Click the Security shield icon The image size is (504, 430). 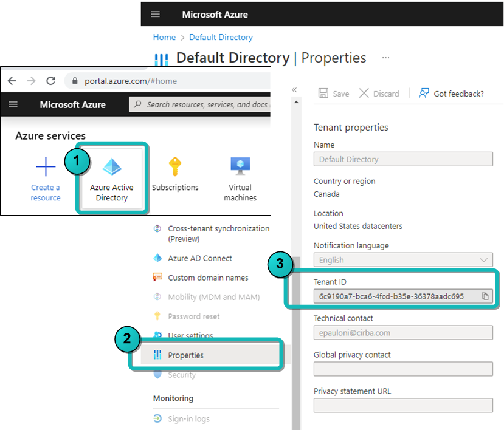[157, 375]
